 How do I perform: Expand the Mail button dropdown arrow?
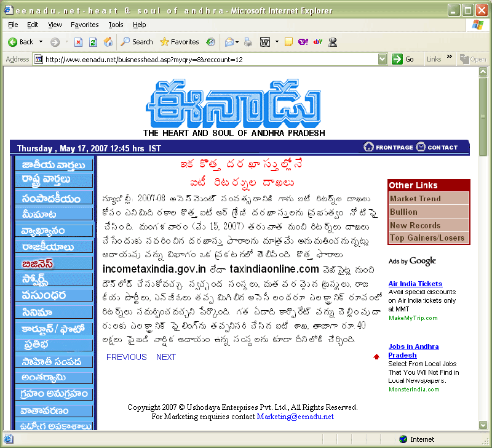coord(238,42)
